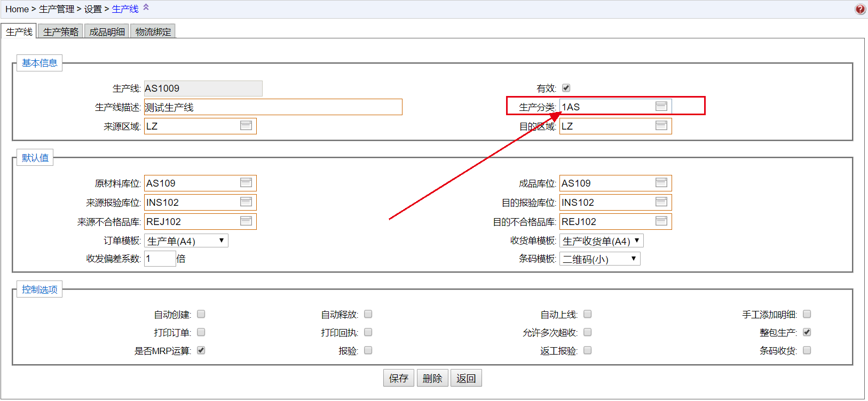The height and width of the screenshot is (401, 868).
Task: Click the 收发偏差系数 input field
Action: [x=160, y=259]
